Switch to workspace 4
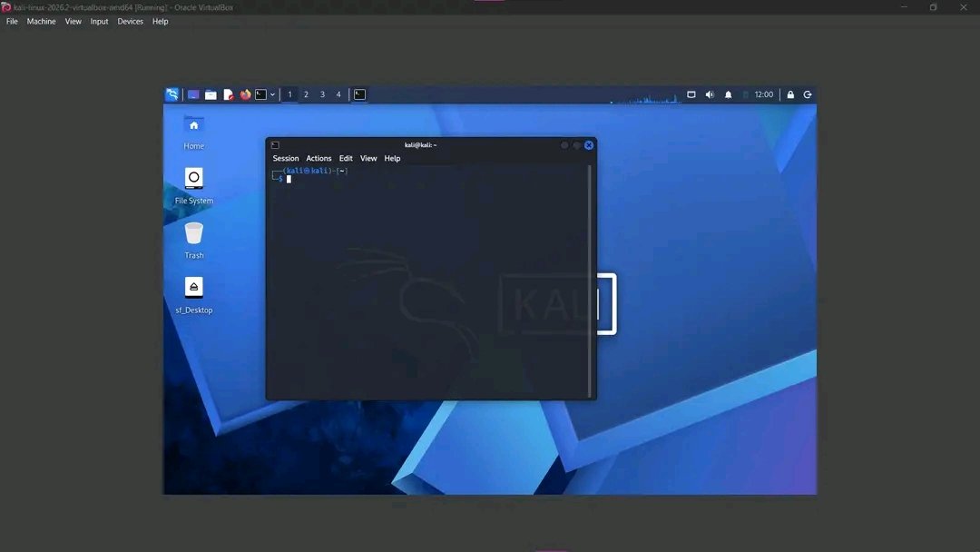980x552 pixels. pos(338,94)
